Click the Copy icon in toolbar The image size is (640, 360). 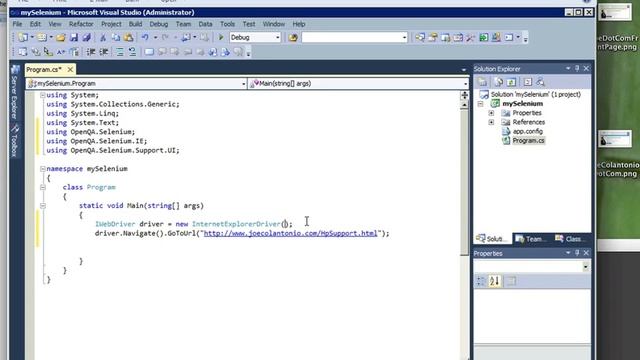click(x=116, y=38)
